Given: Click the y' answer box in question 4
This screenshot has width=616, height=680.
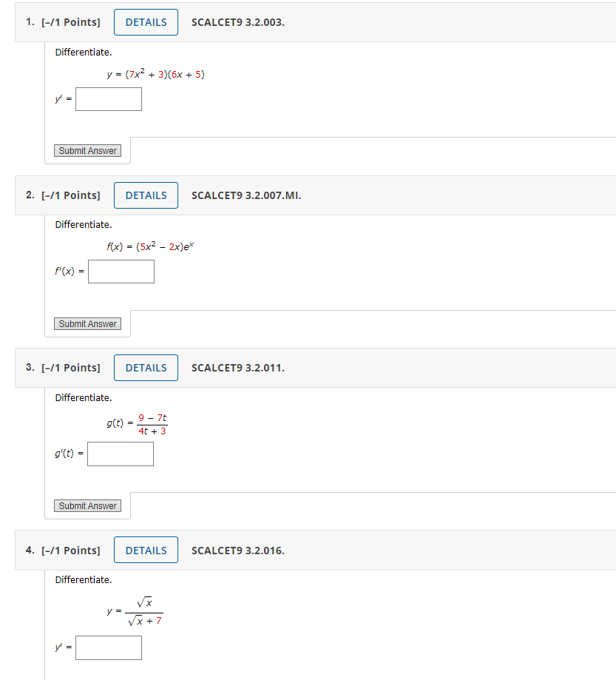Looking at the screenshot, I should [108, 647].
